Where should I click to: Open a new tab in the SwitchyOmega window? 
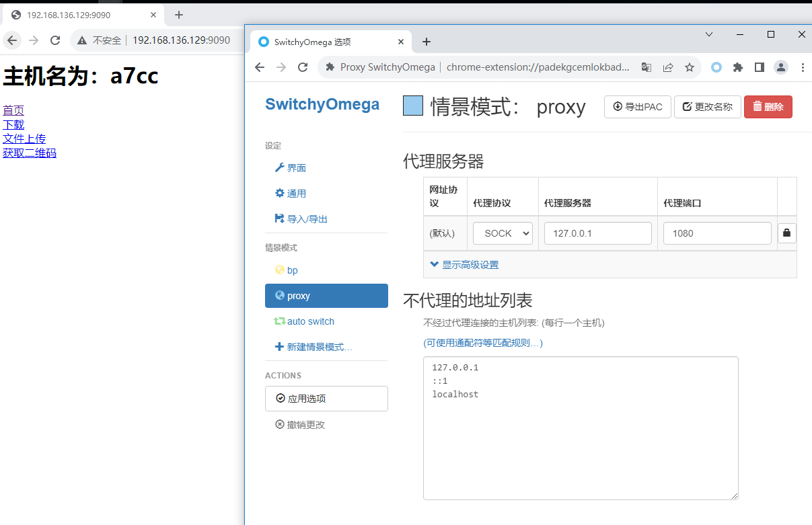[x=426, y=42]
